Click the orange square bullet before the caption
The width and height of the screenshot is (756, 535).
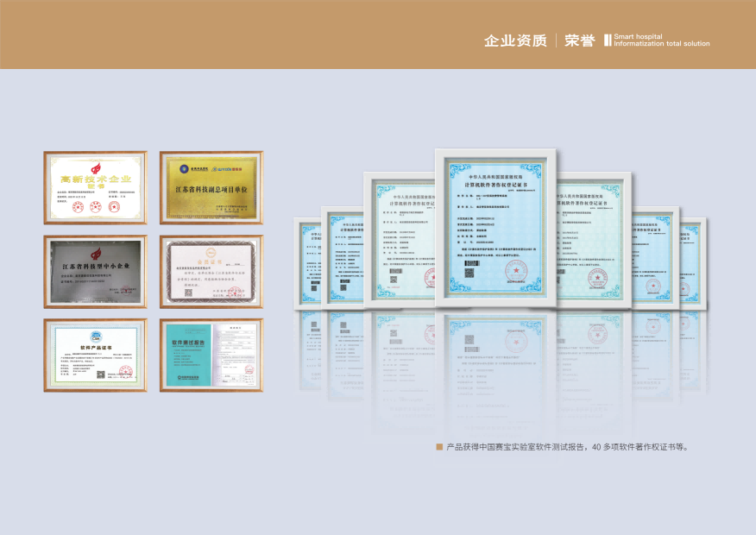(439, 447)
